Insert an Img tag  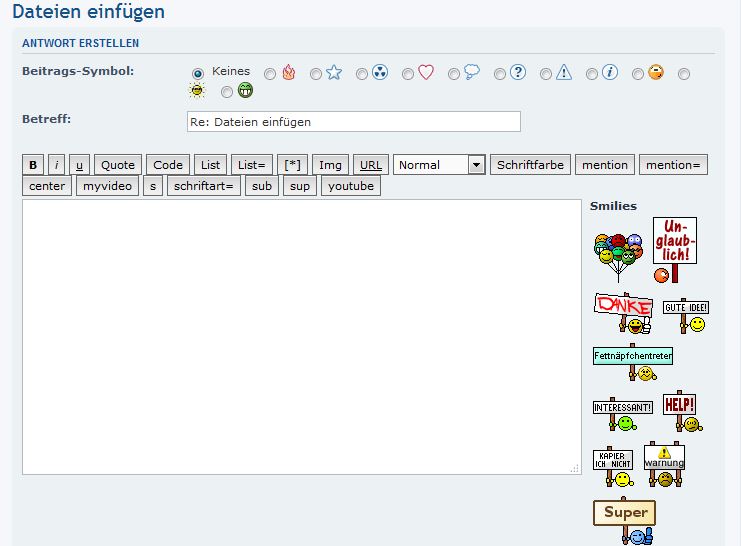point(330,165)
